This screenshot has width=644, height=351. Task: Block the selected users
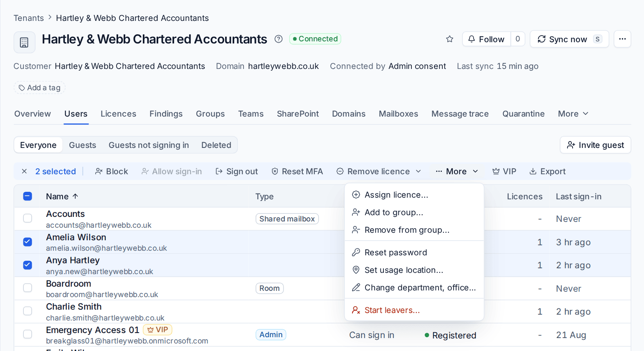tap(112, 171)
